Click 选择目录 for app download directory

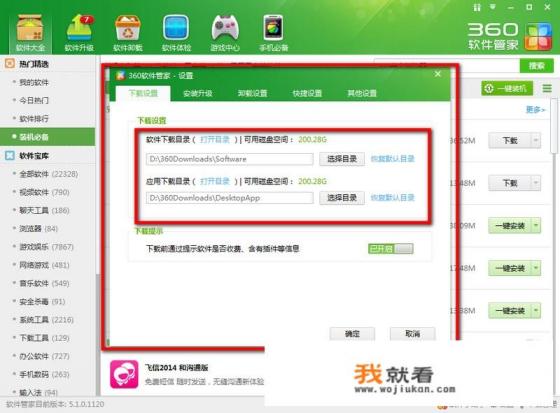coord(342,198)
